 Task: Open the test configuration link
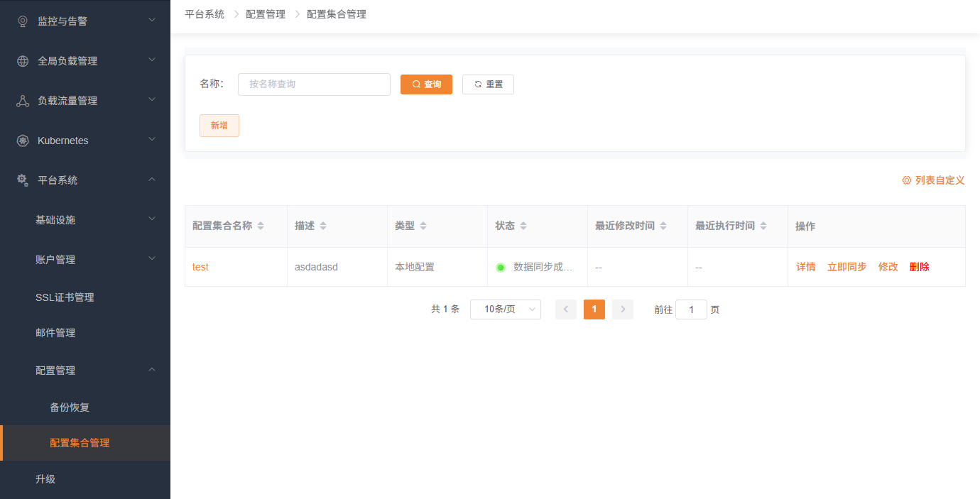pos(200,267)
